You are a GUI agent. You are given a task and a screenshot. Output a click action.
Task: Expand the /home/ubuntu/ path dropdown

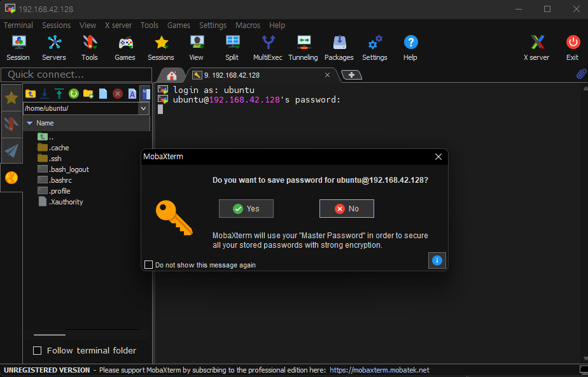pyautogui.click(x=143, y=108)
